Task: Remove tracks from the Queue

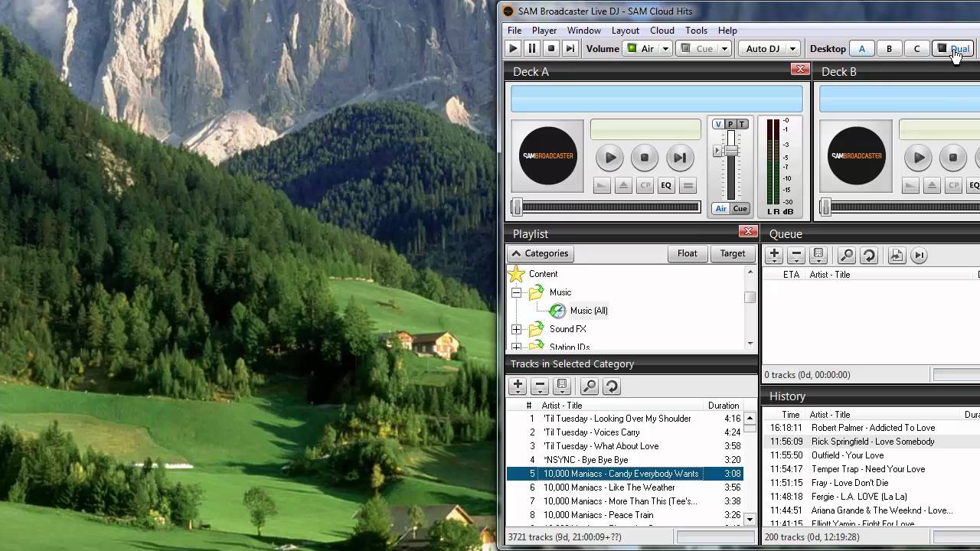Action: tap(796, 255)
